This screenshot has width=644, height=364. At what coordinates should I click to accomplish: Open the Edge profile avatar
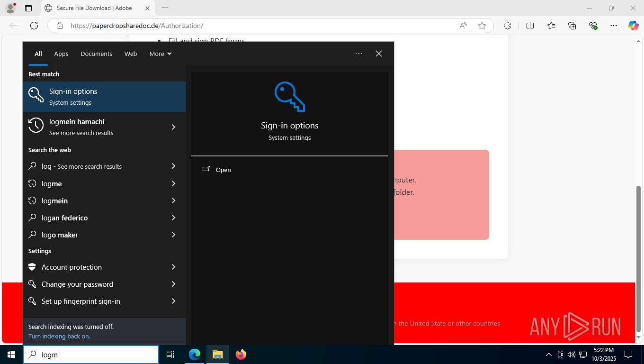pos(10,8)
